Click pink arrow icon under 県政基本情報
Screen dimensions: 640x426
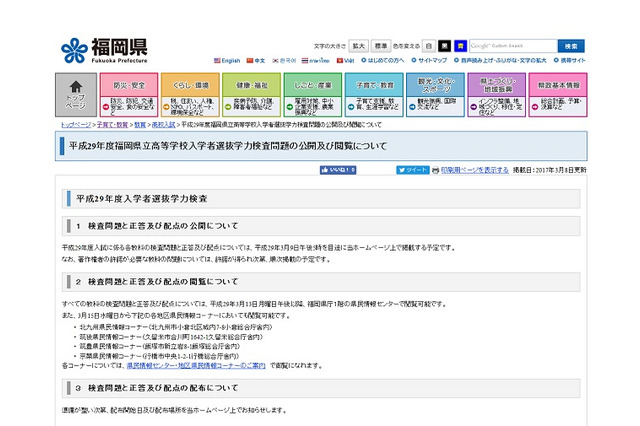point(535,107)
